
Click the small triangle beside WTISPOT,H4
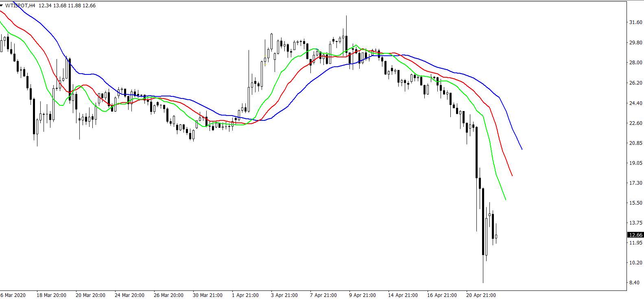pyautogui.click(x=2, y=6)
